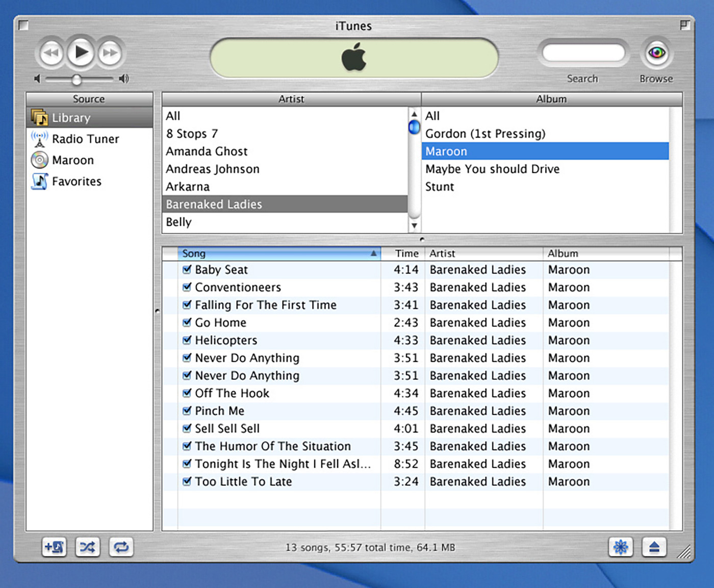The height and width of the screenshot is (588, 714).
Task: Uncheck Falling For The First Time checkbox
Action: coord(187,305)
